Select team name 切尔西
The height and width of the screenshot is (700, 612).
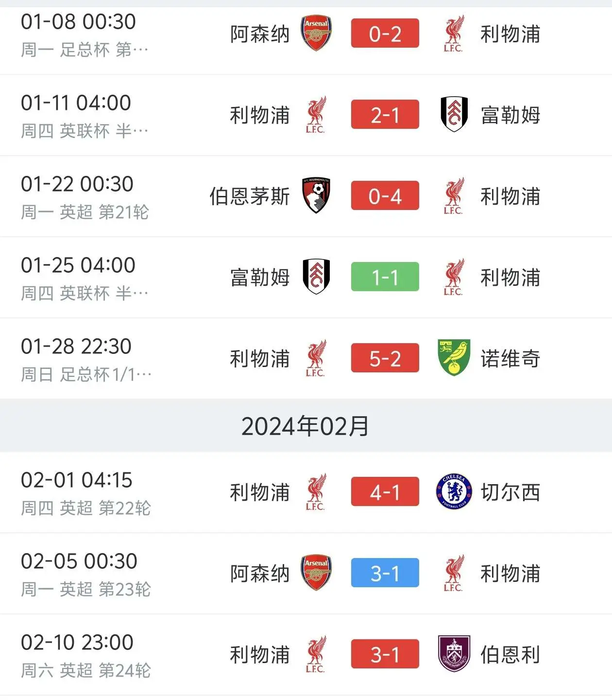tap(510, 492)
